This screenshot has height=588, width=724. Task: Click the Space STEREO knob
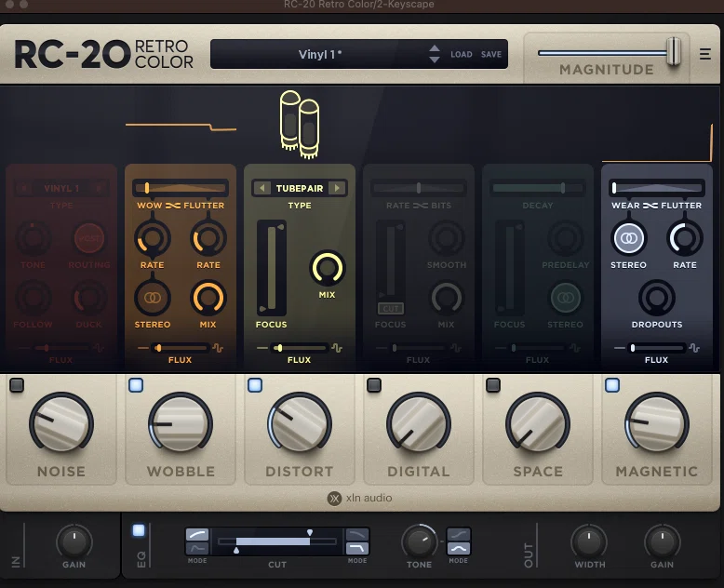565,298
